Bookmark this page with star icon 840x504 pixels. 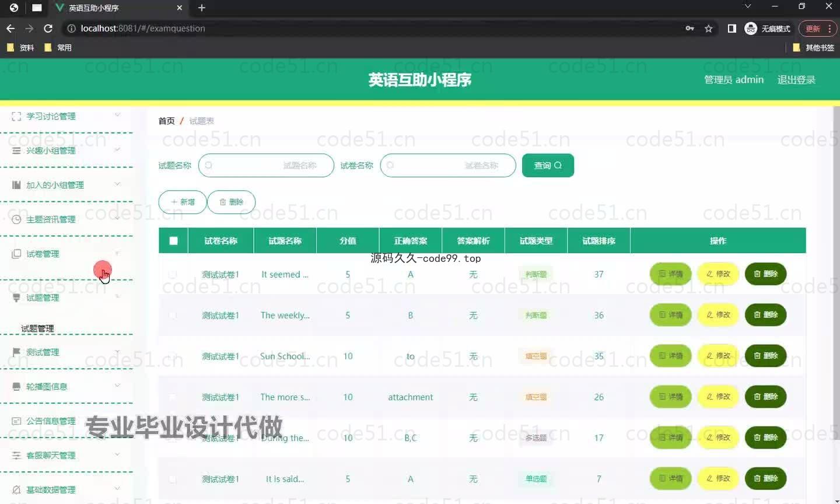(708, 28)
